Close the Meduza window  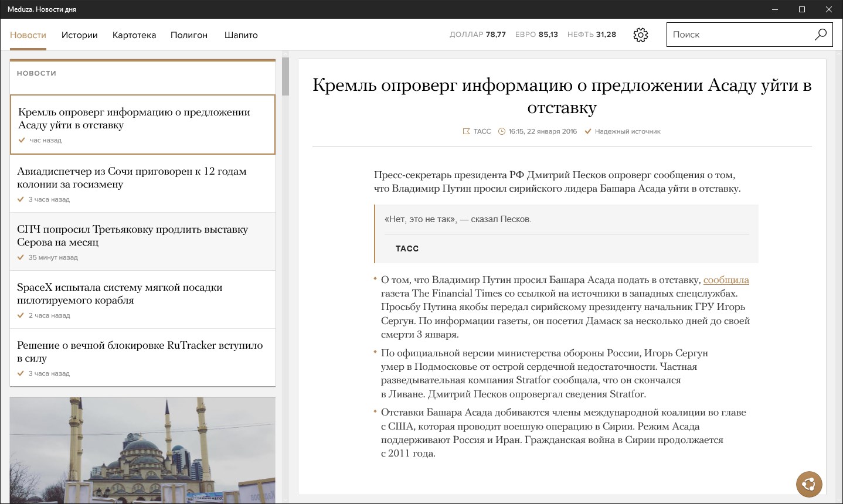click(829, 9)
